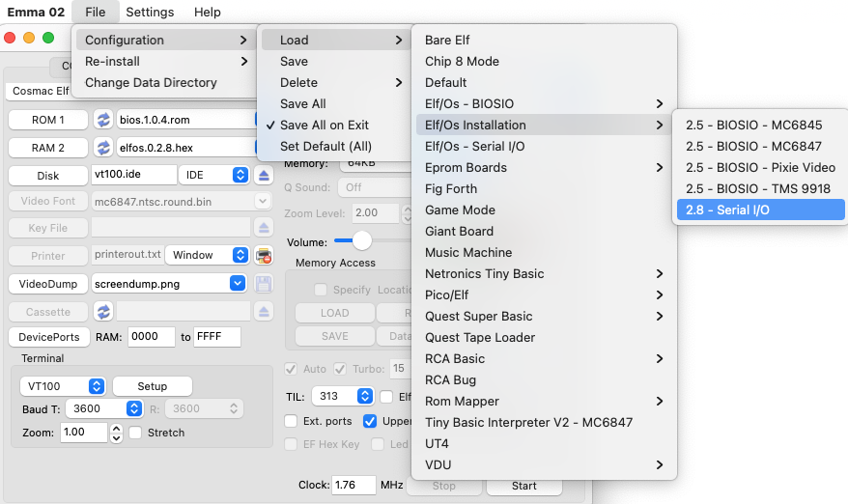Choose 2.5 - BIOSIO - MC6845 configuration
Viewport: 848px width, 504px height.
coord(761,125)
